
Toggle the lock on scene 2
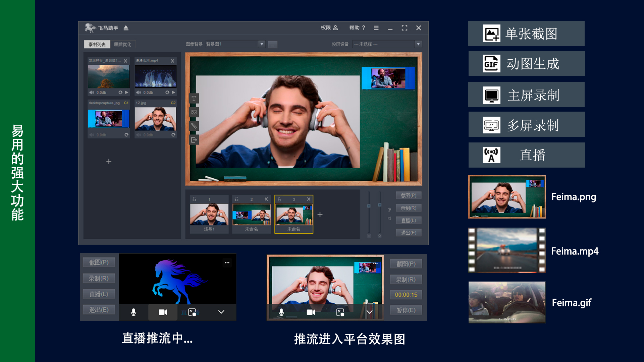pyautogui.click(x=237, y=199)
